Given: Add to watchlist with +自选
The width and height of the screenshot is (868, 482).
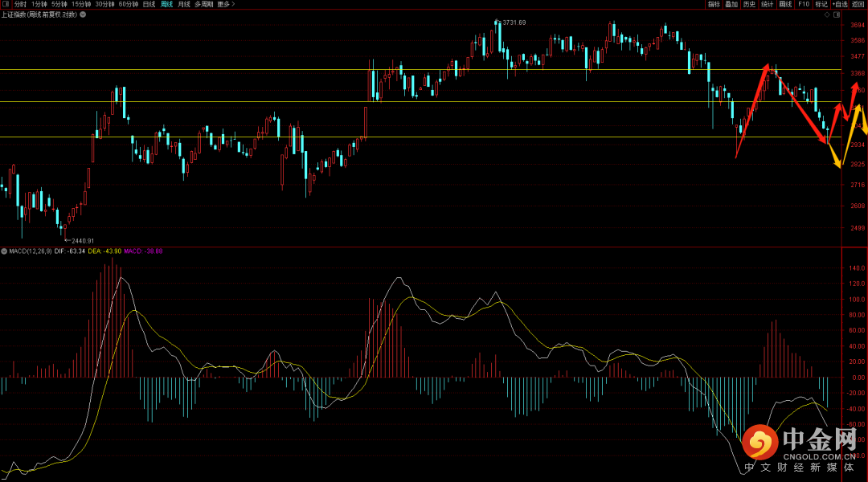Looking at the screenshot, I should [840, 4].
